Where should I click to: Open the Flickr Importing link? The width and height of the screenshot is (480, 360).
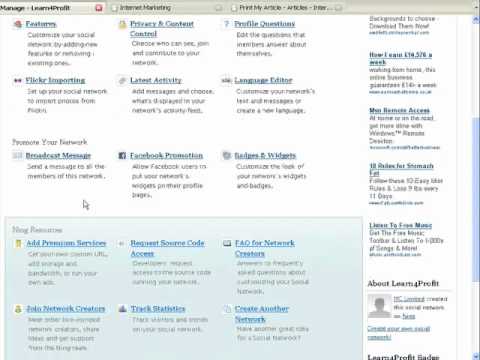(x=55, y=80)
